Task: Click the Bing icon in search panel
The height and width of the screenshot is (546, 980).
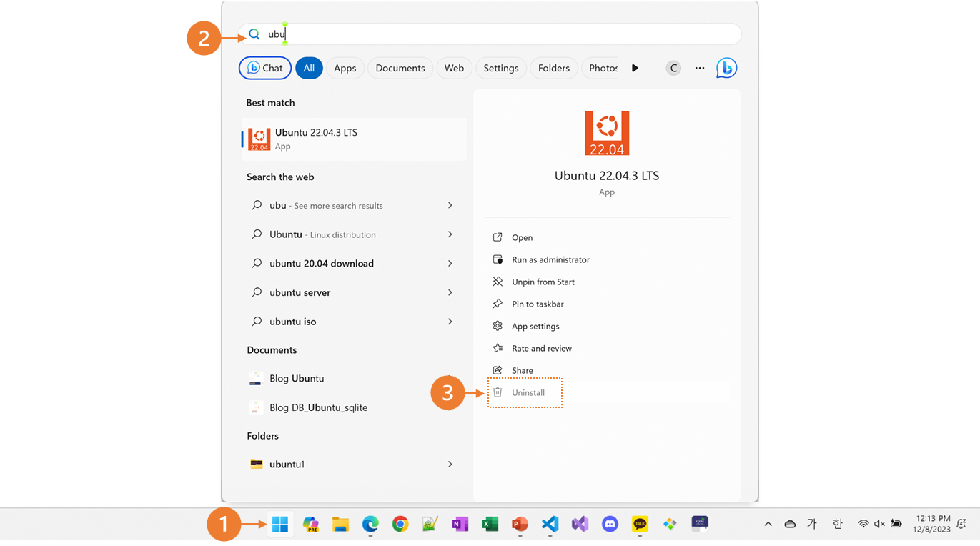Action: pyautogui.click(x=726, y=68)
